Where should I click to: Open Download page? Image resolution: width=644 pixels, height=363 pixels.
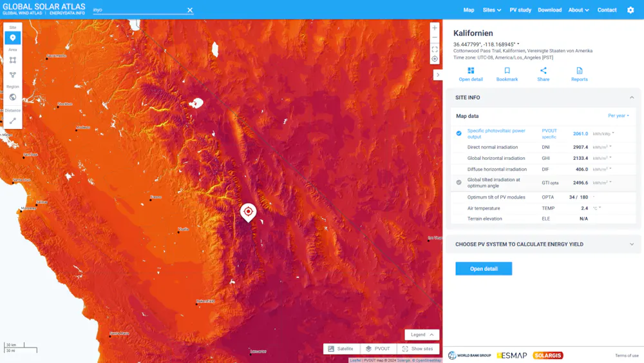[549, 10]
